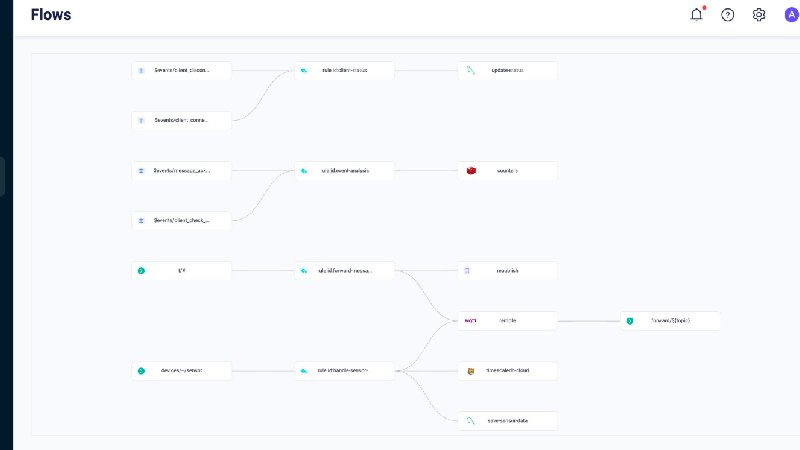Click the forward/${topic} node icon
The image size is (800, 450).
[630, 321]
